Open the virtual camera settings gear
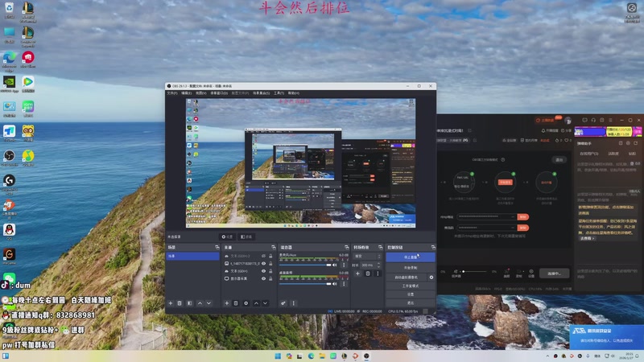The width and height of the screenshot is (644, 362). [x=431, y=277]
